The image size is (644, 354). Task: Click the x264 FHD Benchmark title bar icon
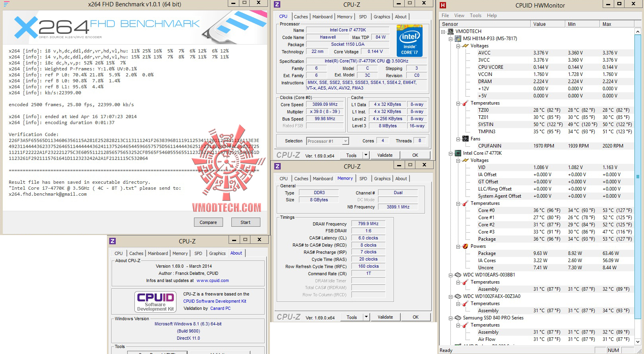pyautogui.click(x=6, y=4)
